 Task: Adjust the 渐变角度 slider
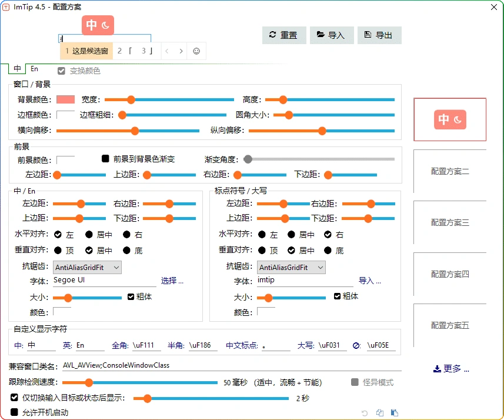pyautogui.click(x=248, y=159)
